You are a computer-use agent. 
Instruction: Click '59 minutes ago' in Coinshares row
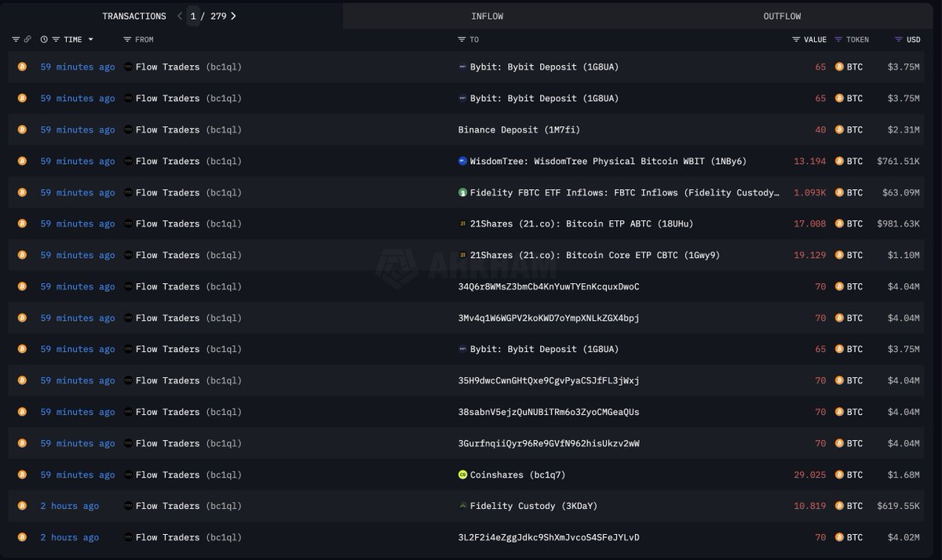coord(78,475)
